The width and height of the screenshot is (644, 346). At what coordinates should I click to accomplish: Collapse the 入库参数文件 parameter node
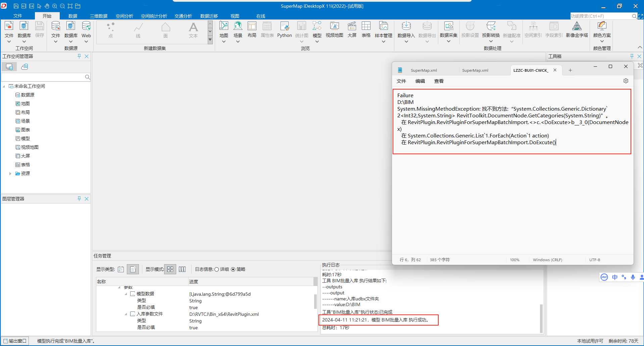click(126, 314)
